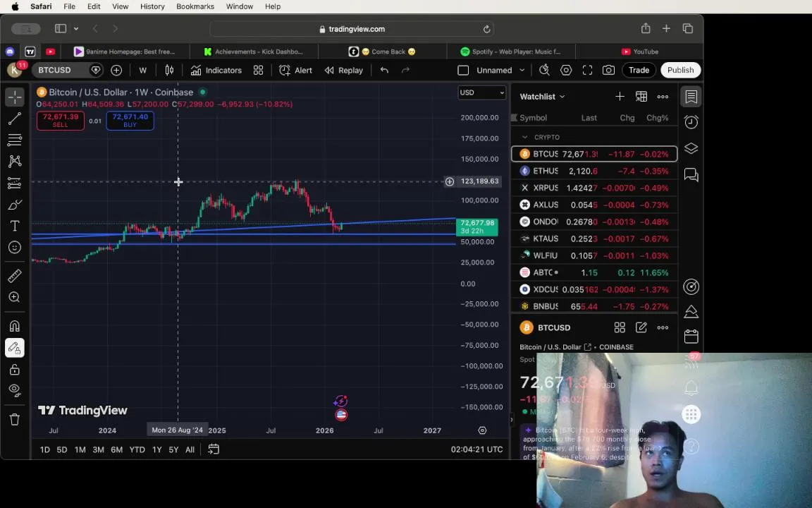This screenshot has height=508, width=812.
Task: Click the red SELL price button
Action: [60, 120]
